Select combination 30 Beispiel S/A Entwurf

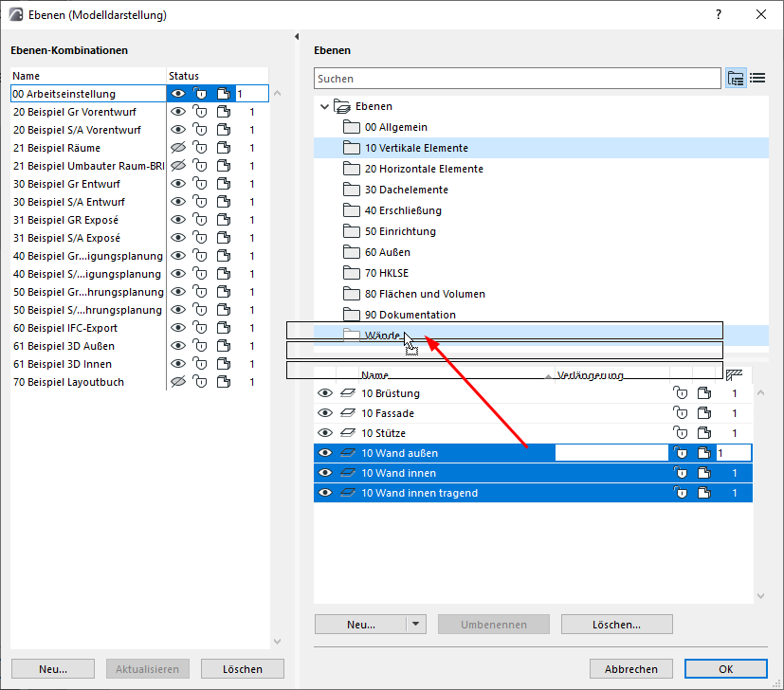(69, 202)
